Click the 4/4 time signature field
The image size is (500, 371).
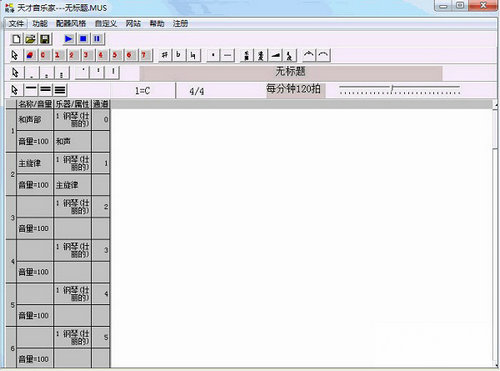197,91
